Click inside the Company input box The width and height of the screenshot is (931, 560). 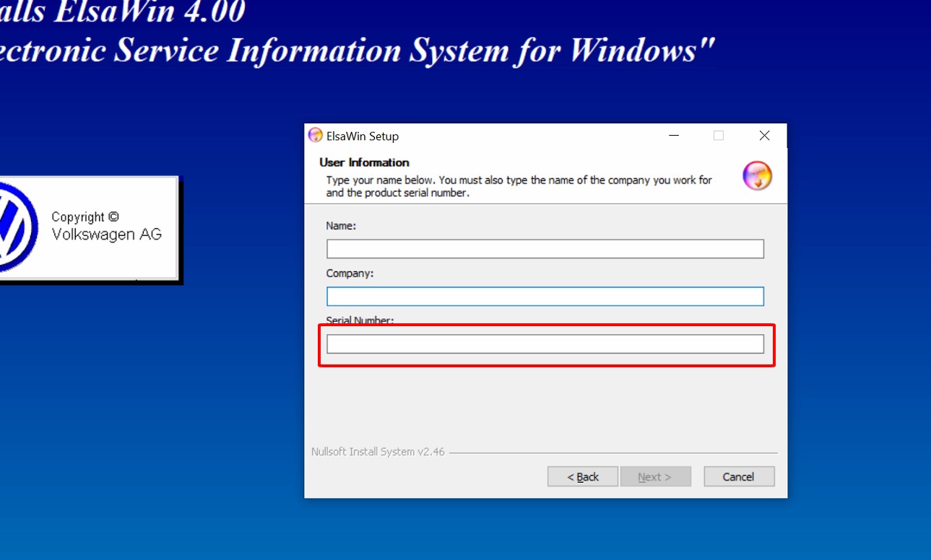pos(545,297)
